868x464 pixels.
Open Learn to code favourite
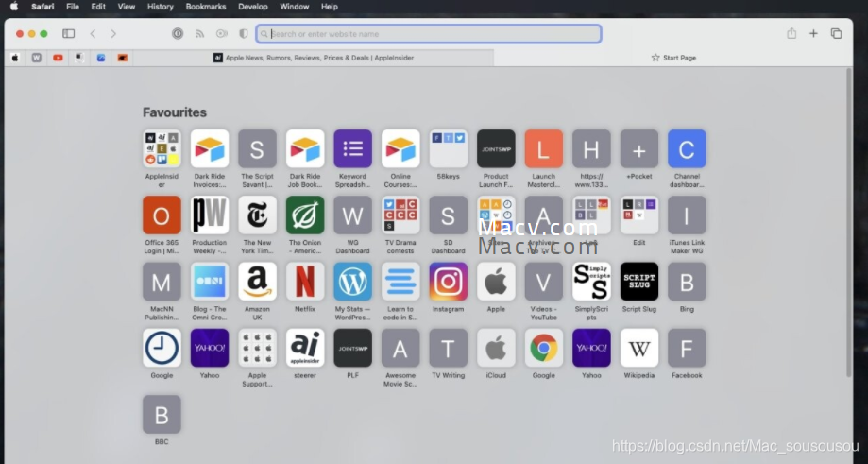point(400,282)
